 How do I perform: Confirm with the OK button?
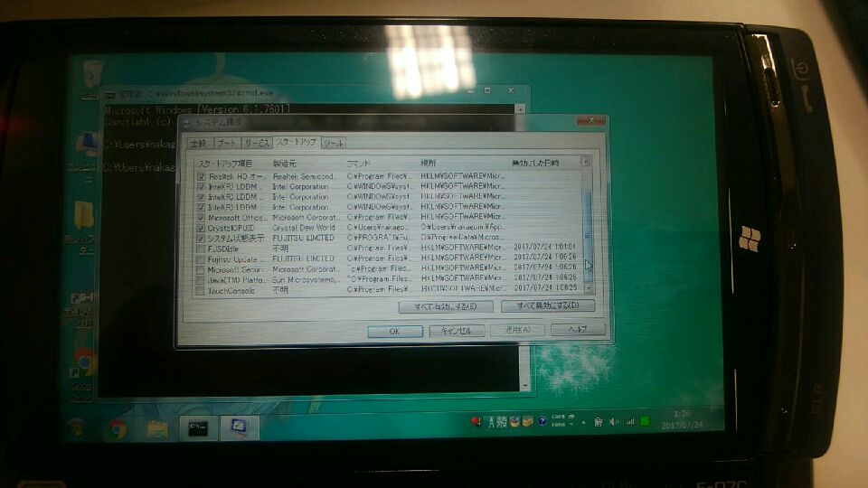395,332
